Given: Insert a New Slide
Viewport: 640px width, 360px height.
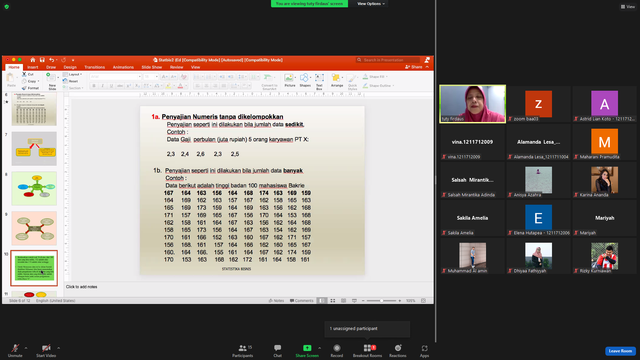Looking at the screenshot, I should click(x=52, y=82).
